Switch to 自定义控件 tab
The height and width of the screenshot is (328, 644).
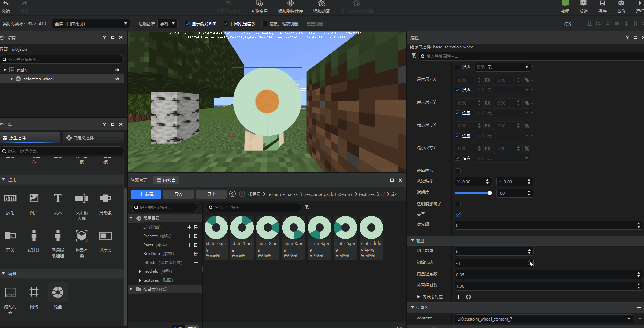[94, 138]
